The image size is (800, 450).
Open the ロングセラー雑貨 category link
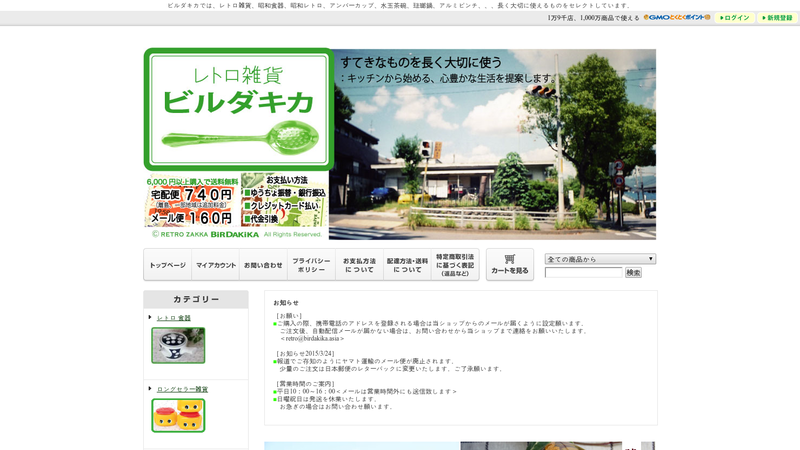(x=182, y=389)
